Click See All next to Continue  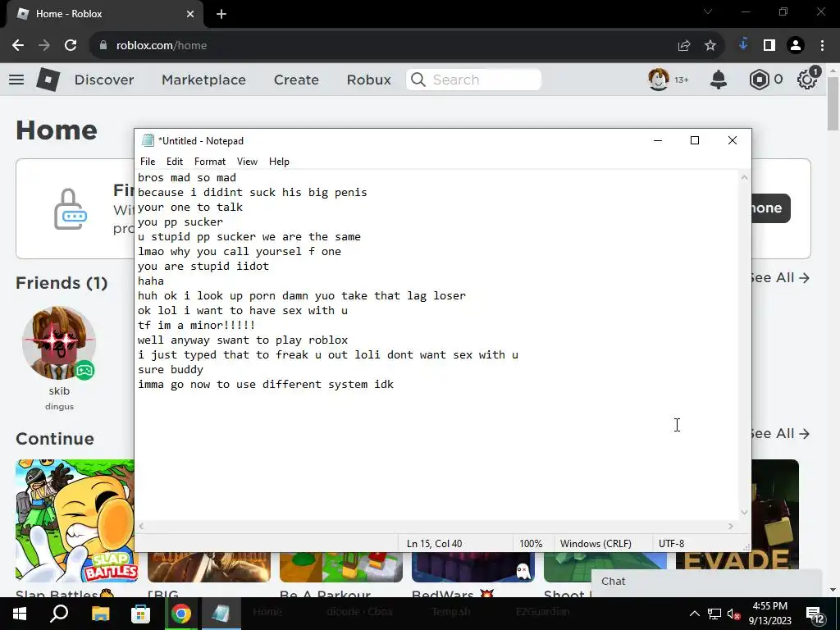tap(781, 433)
